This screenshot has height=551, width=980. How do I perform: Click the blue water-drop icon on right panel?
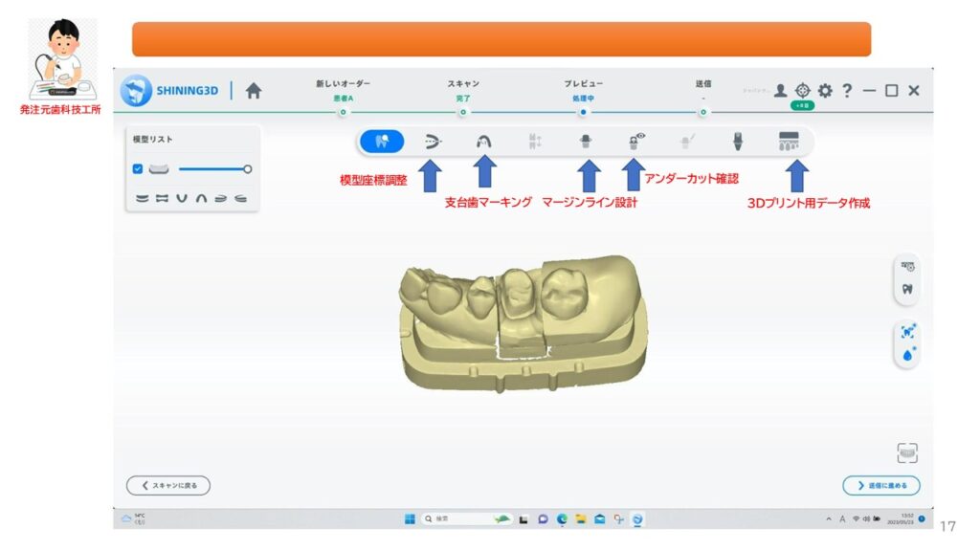(907, 355)
